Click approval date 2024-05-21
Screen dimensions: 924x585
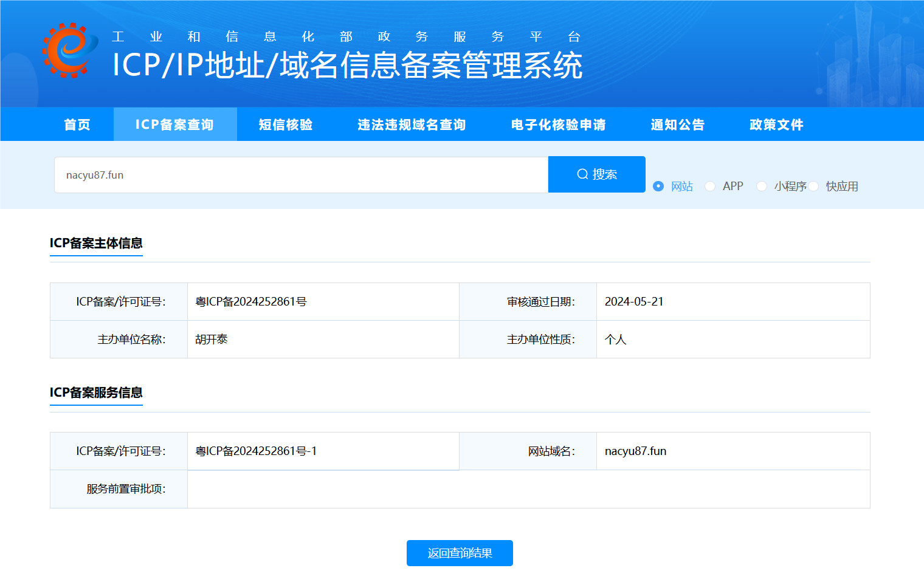[634, 302]
